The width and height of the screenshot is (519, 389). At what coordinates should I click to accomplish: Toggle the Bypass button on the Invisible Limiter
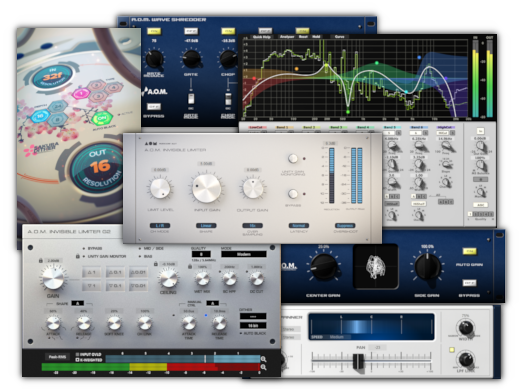[x=293, y=194]
